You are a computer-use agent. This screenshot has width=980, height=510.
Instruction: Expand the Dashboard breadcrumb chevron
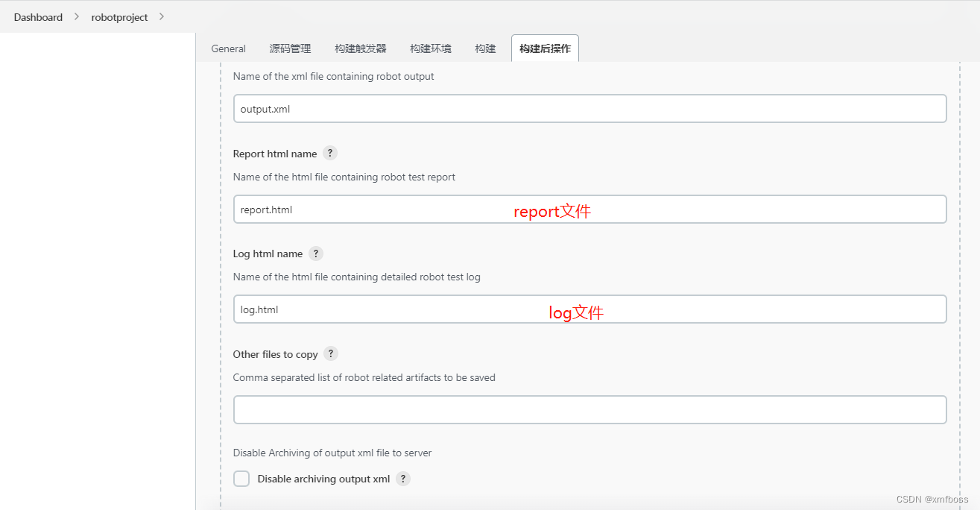[77, 16]
